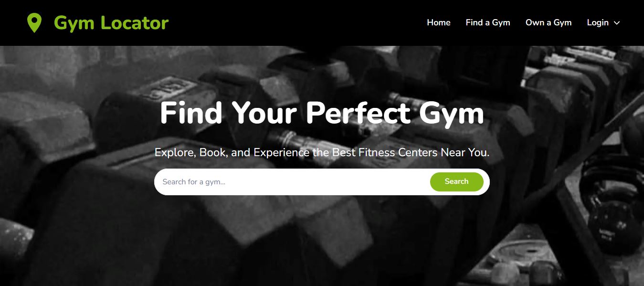Image resolution: width=644 pixels, height=286 pixels.
Task: Click the down arrow next to Login
Action: pos(616,23)
